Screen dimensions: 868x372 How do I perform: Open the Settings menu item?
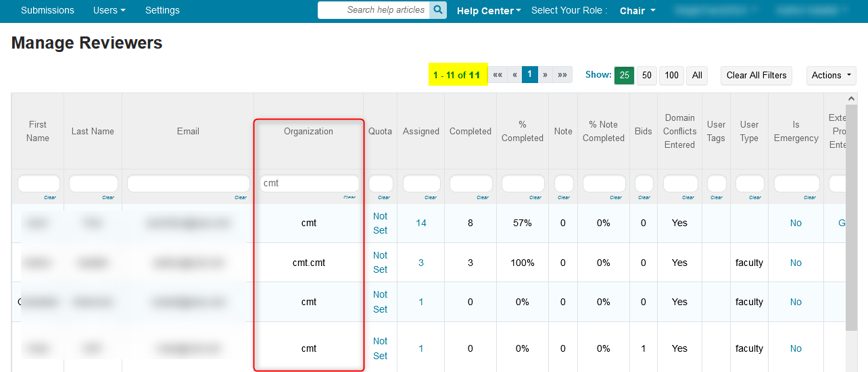[x=162, y=10]
